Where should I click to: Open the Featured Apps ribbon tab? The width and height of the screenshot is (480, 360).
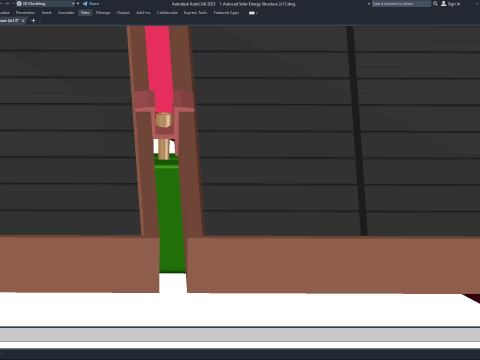coord(226,13)
